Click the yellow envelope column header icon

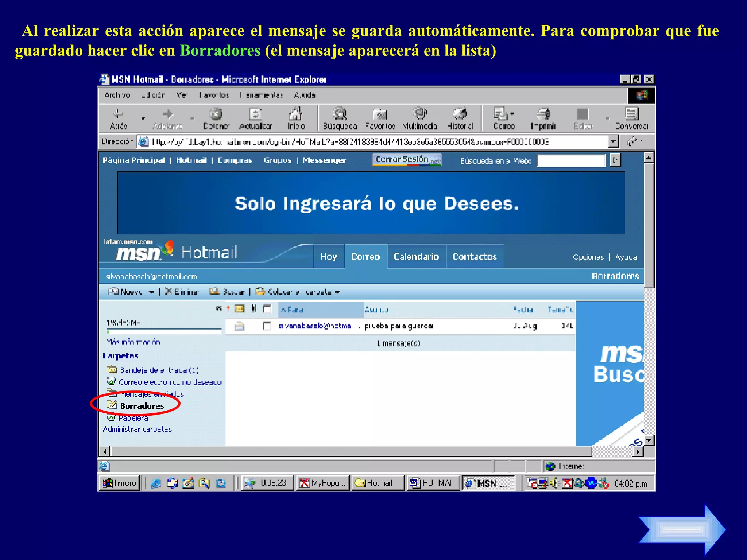pos(239,309)
